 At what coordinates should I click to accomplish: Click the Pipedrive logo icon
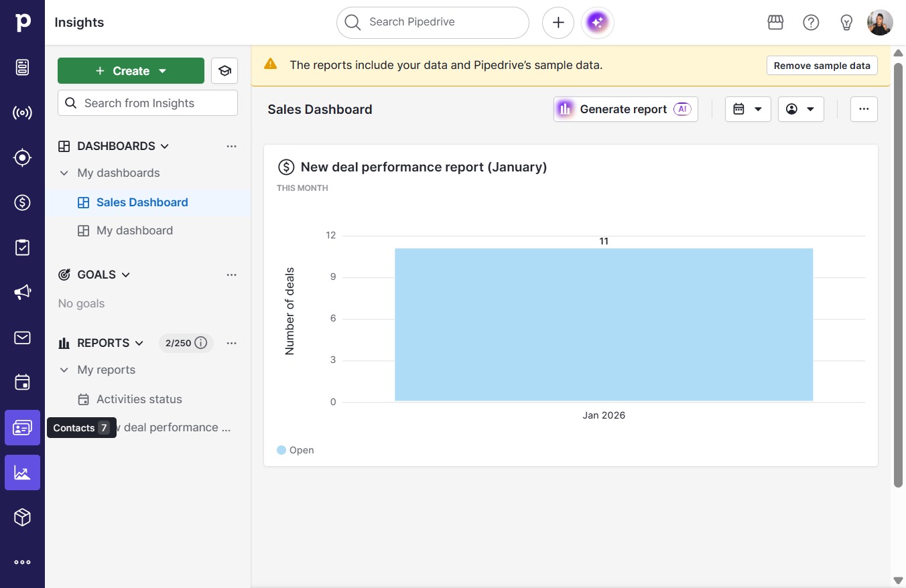tap(23, 22)
